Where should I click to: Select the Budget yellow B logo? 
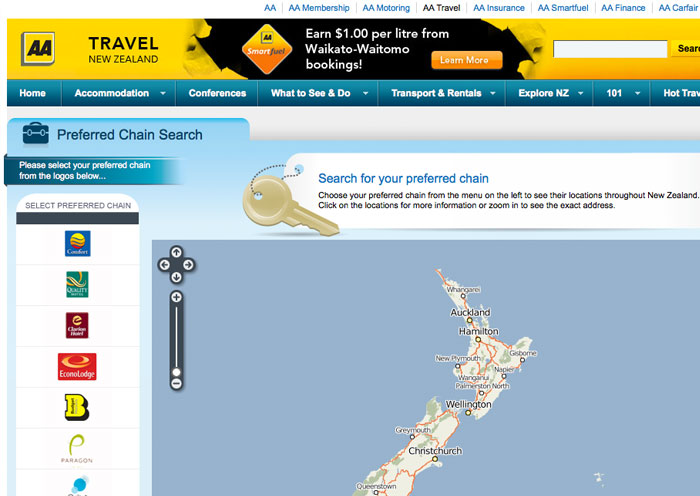(x=77, y=407)
